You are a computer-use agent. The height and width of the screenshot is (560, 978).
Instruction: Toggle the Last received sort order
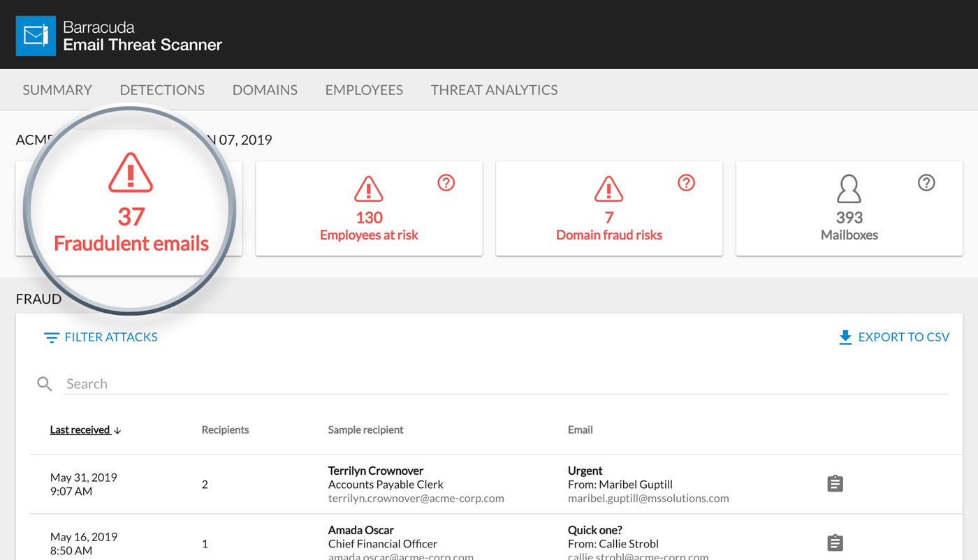pos(85,429)
